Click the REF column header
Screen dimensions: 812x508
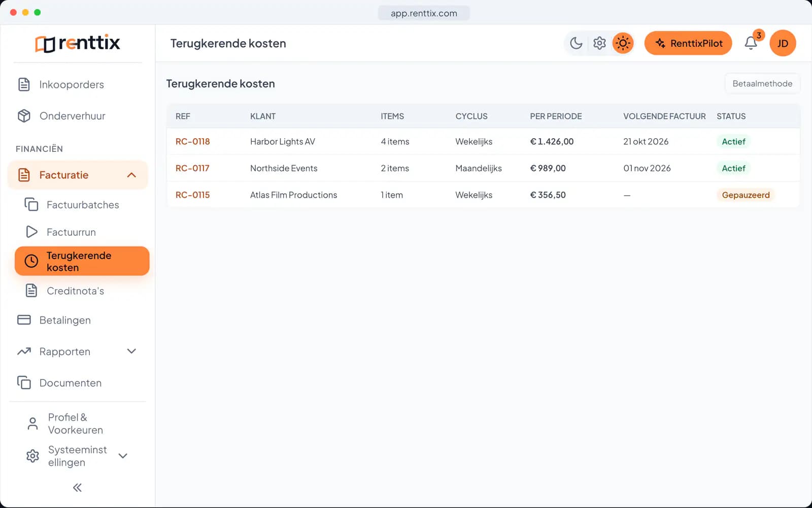(183, 116)
